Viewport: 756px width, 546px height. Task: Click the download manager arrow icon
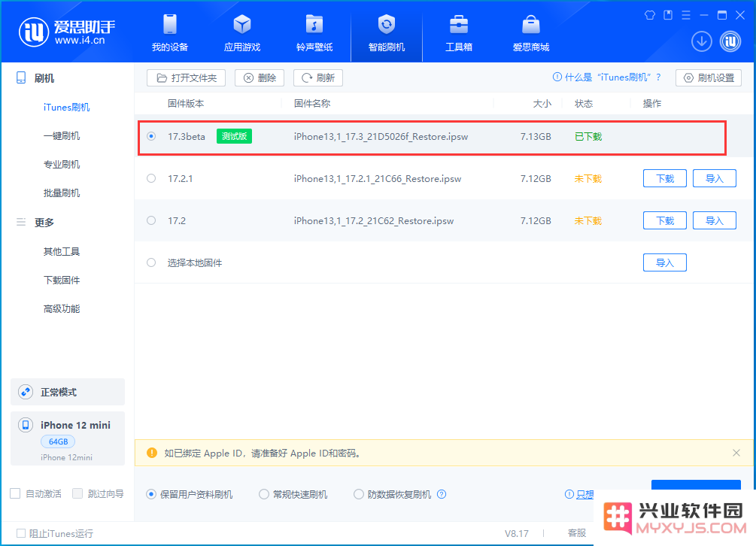coord(702,41)
